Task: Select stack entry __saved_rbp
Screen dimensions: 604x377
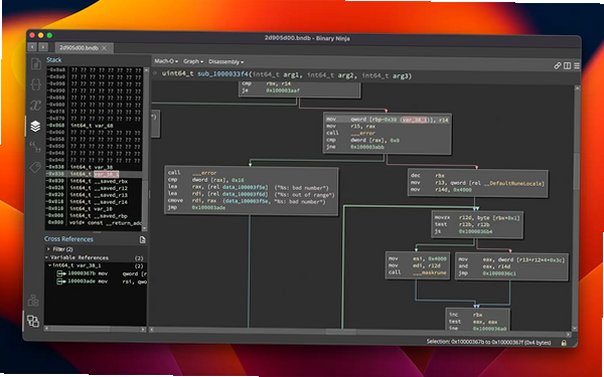Action: (x=98, y=216)
